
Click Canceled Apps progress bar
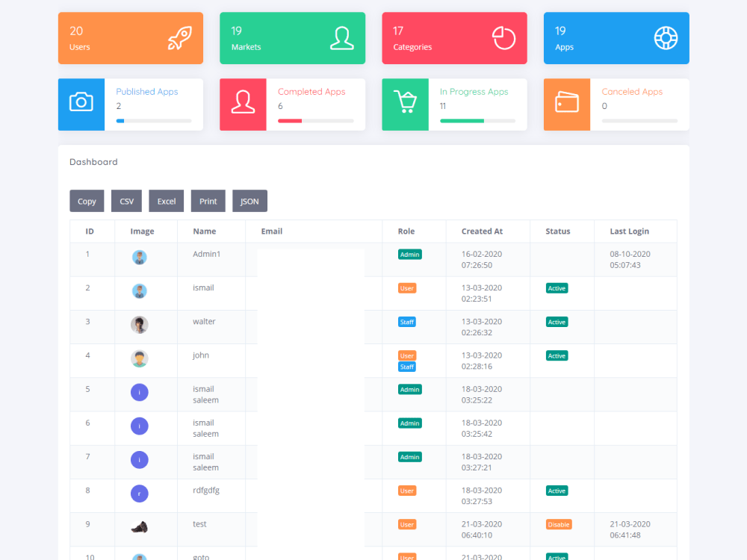[x=640, y=121]
